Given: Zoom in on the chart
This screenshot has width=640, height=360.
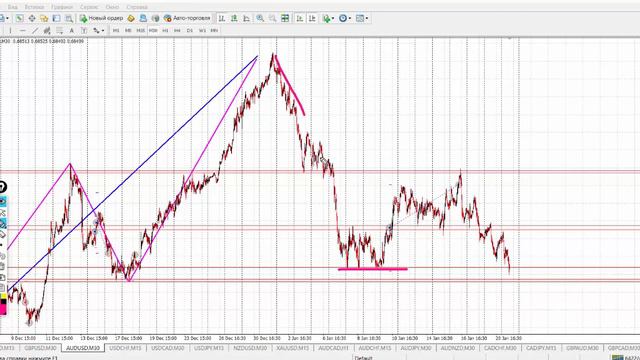Looking at the screenshot, I should [x=260, y=18].
